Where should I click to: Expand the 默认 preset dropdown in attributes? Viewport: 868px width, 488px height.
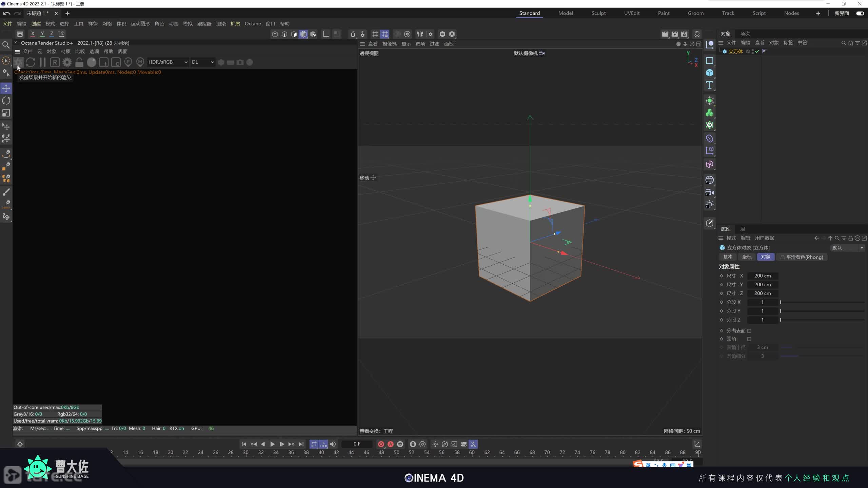pos(847,248)
